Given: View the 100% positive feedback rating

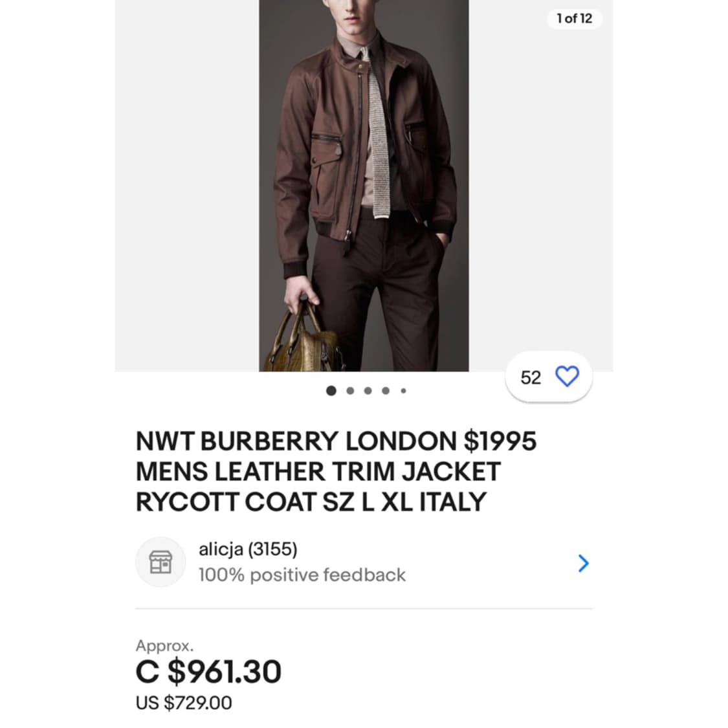Looking at the screenshot, I should (x=302, y=575).
